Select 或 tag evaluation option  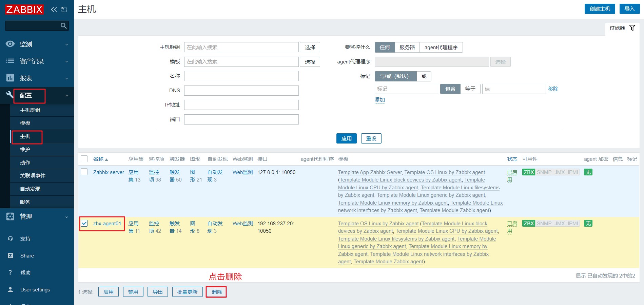pos(424,76)
